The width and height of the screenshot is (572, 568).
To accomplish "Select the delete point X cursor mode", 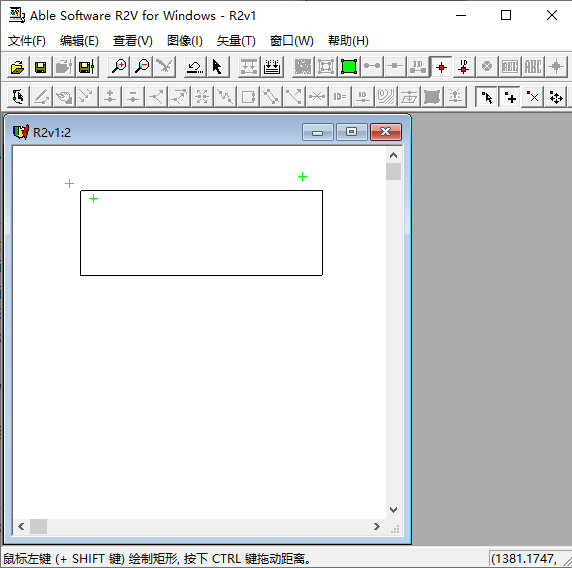I will click(532, 97).
